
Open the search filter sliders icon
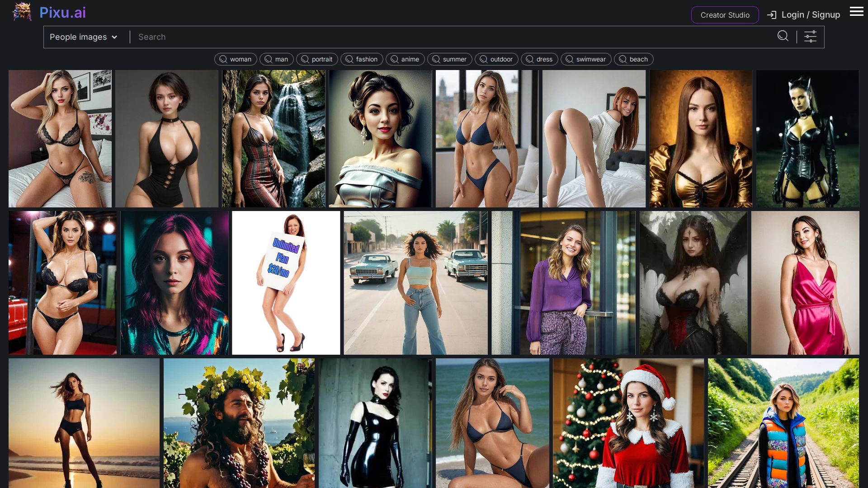pos(810,37)
